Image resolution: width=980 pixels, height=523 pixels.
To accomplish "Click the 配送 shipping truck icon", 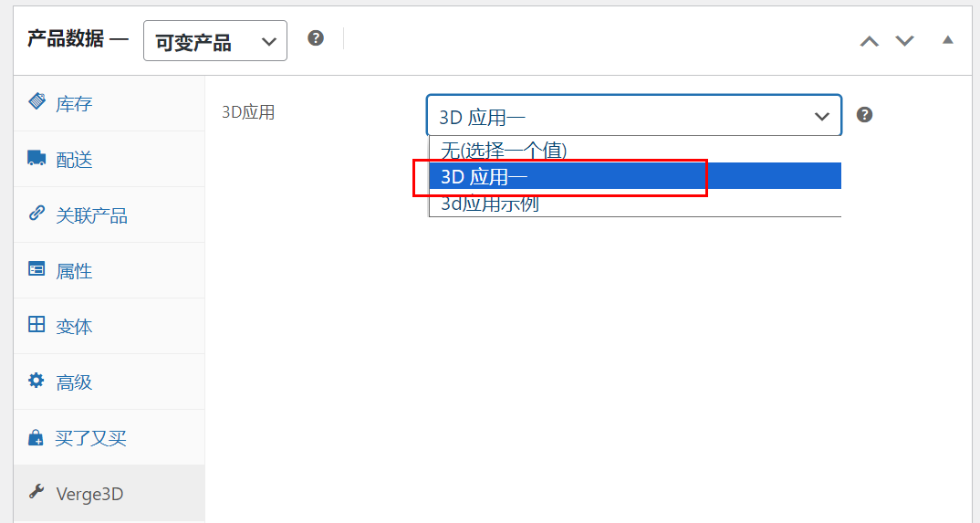I will coord(36,158).
